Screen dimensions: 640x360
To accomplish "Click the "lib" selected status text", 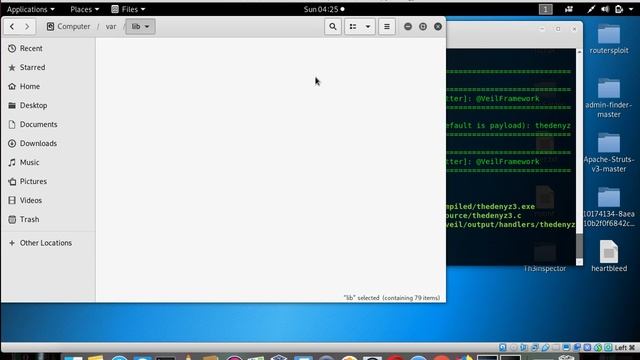I will pyautogui.click(x=391, y=298).
